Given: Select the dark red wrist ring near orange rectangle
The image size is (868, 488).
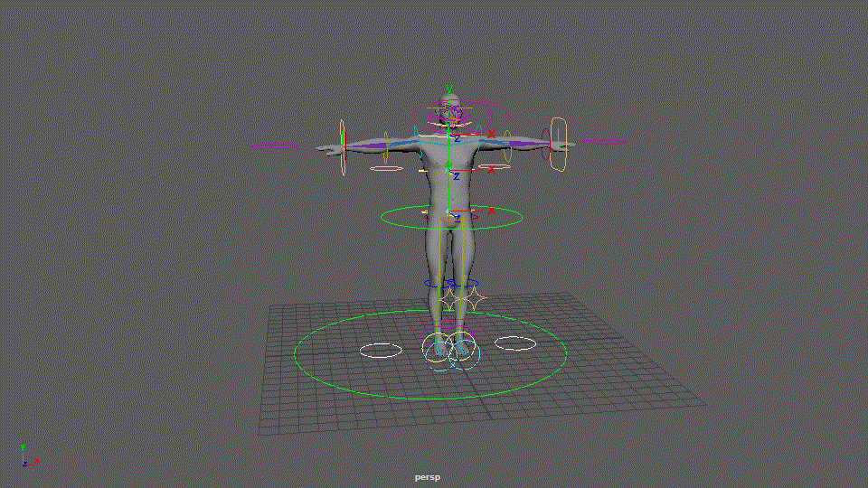Looking at the screenshot, I should 545,145.
